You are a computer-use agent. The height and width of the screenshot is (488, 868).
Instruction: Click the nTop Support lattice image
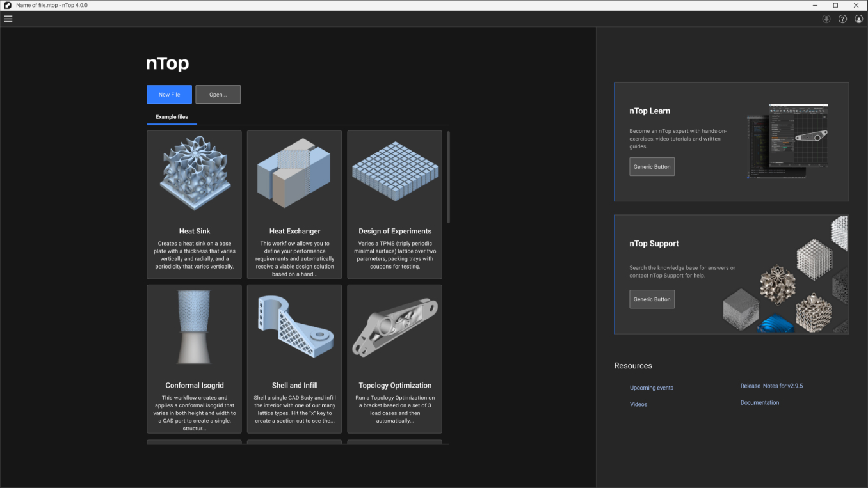coord(785,274)
